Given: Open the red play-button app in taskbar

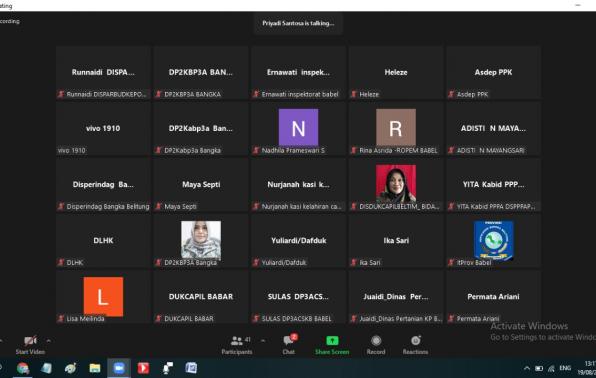Looking at the screenshot, I should (143, 368).
